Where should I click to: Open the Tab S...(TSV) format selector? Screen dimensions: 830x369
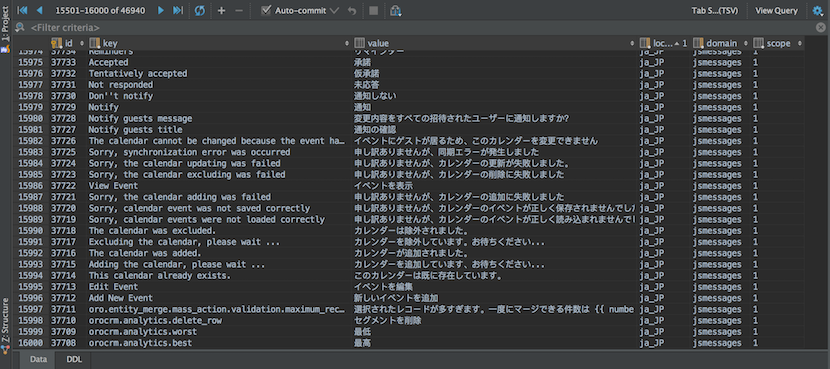(715, 11)
